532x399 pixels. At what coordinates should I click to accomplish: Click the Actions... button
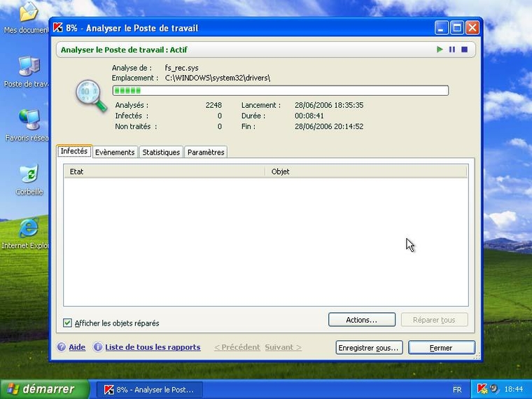(x=362, y=320)
